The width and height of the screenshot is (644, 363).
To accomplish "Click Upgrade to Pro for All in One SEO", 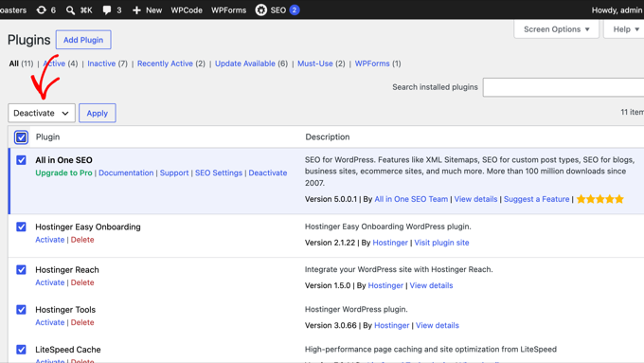I will 63,172.
